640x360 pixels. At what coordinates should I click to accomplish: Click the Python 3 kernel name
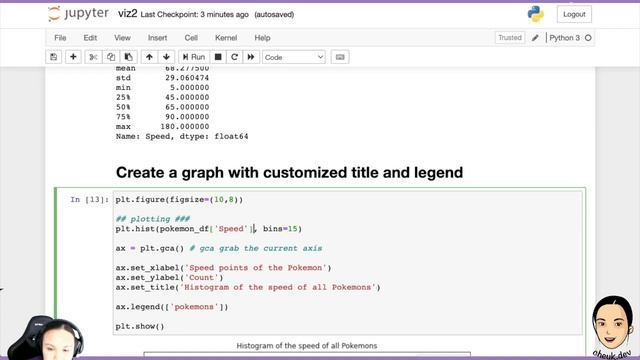point(564,38)
